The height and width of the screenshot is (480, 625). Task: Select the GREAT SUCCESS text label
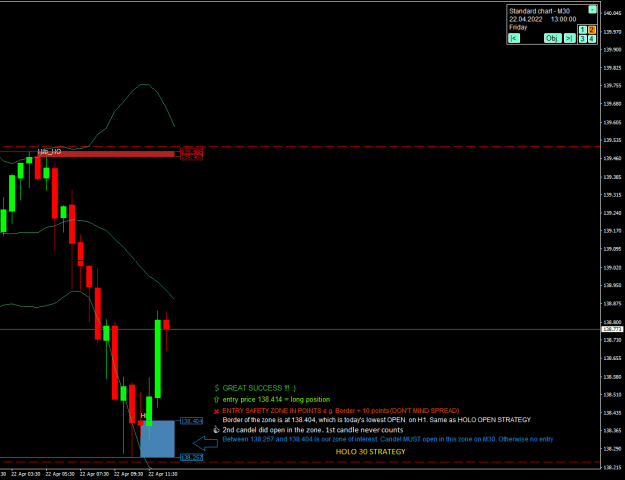point(259,388)
